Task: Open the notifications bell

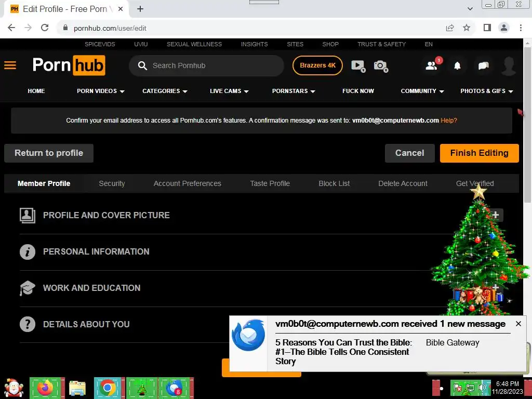Action: pos(457,66)
